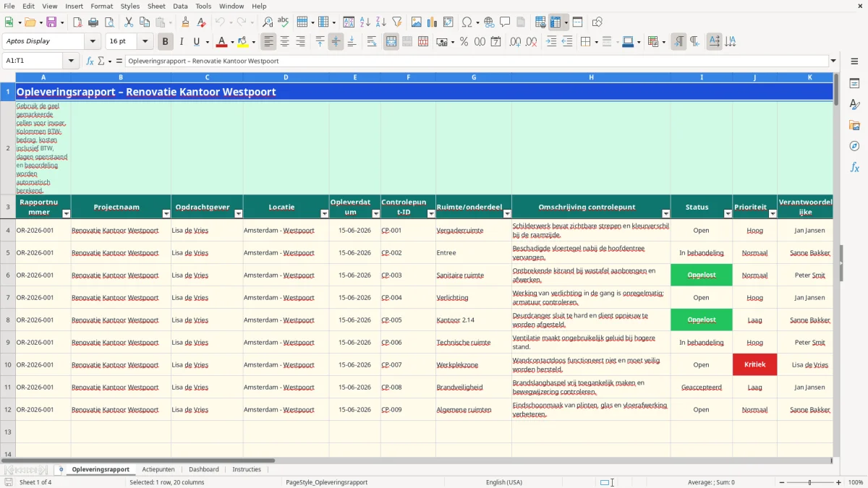Toggle Bold formatting
The height and width of the screenshot is (488, 868).
(x=165, y=42)
